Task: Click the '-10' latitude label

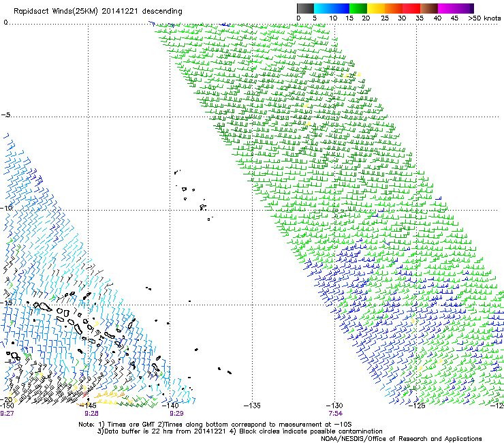Action: [7, 208]
